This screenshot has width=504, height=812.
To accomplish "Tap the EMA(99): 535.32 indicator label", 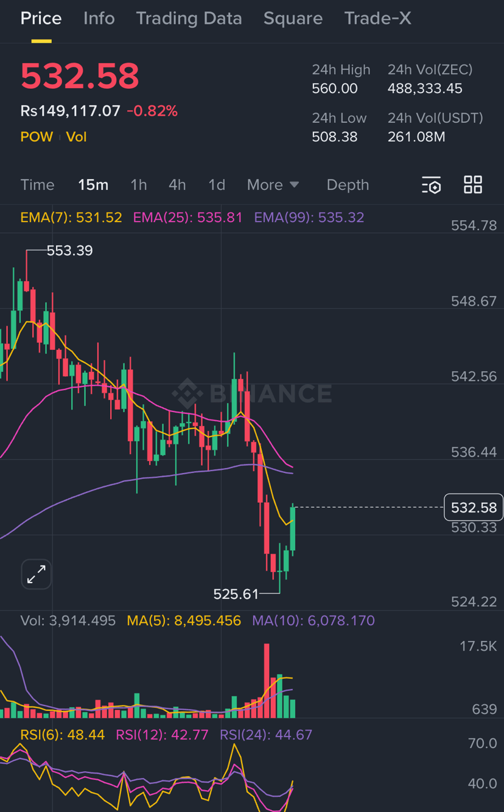I will (x=309, y=217).
